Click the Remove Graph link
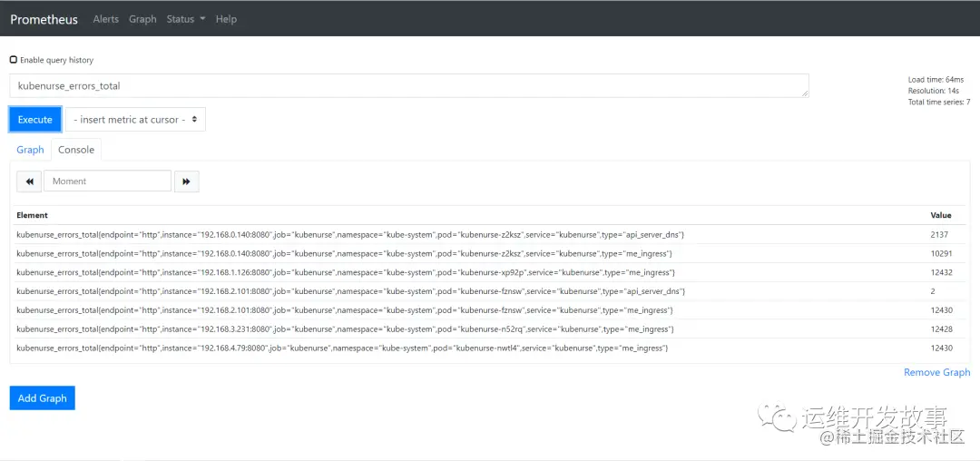Image resolution: width=980 pixels, height=461 pixels. [936, 372]
